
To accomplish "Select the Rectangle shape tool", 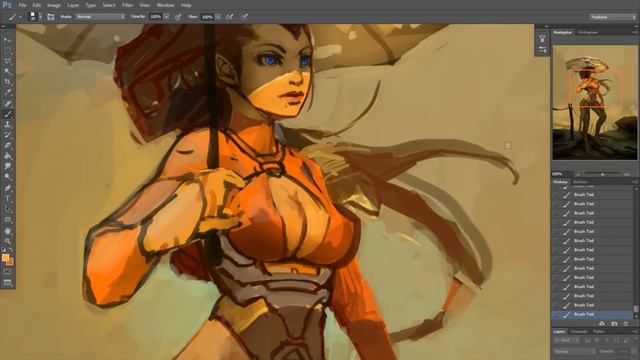I will pos(7,220).
